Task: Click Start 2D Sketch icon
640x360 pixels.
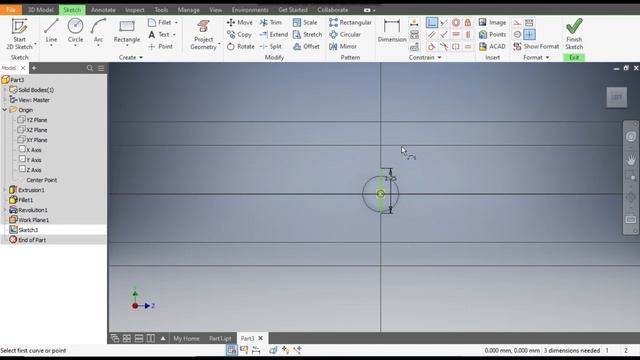Action: [19, 33]
